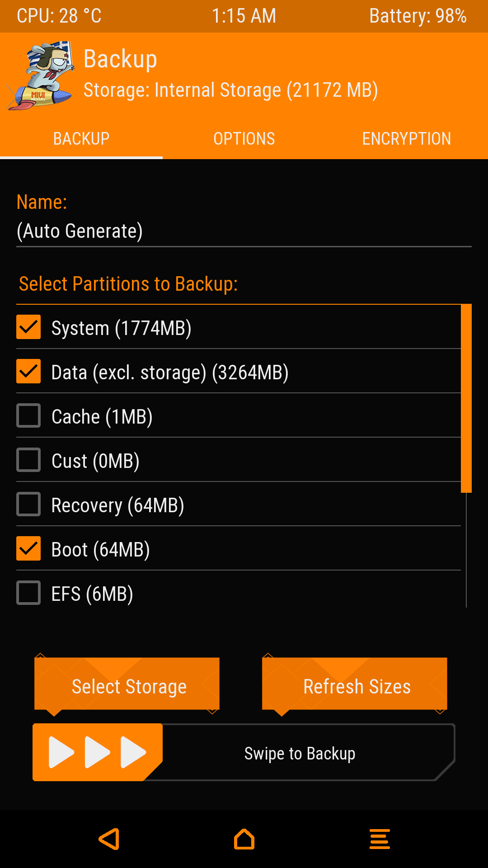The width and height of the screenshot is (488, 868).
Task: Open the Encryption tab
Action: (406, 139)
